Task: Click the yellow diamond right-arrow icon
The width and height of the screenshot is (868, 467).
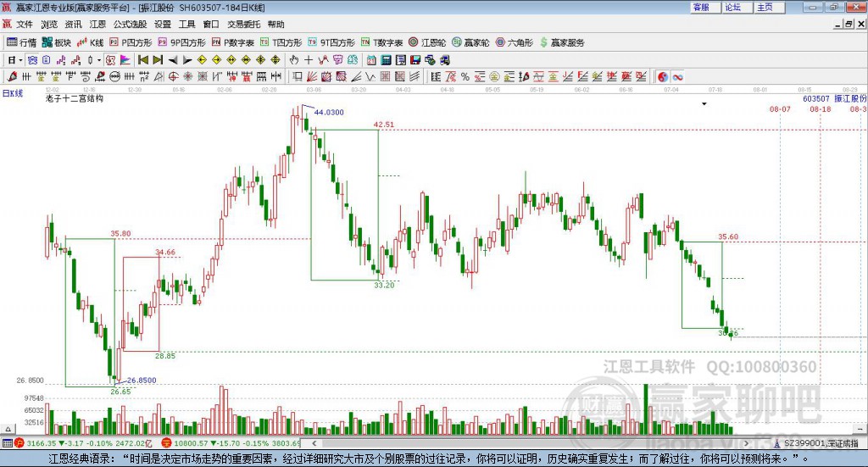Action: [216, 60]
